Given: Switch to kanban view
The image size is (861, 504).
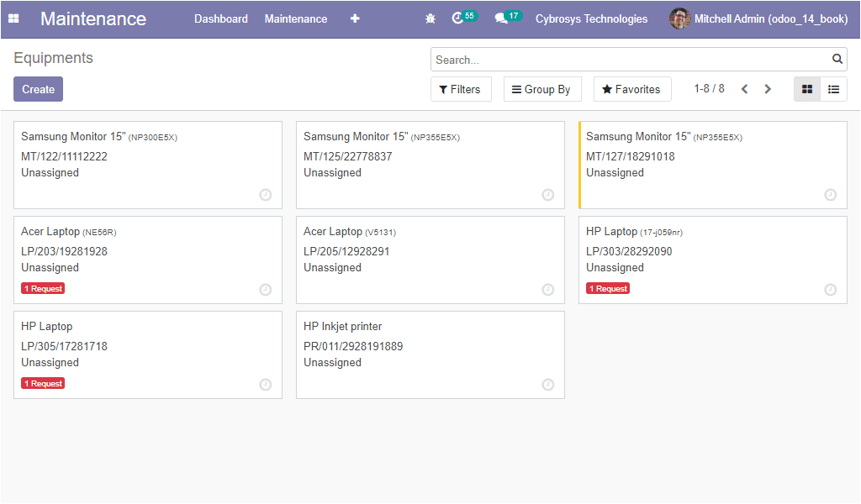Looking at the screenshot, I should click(x=807, y=89).
